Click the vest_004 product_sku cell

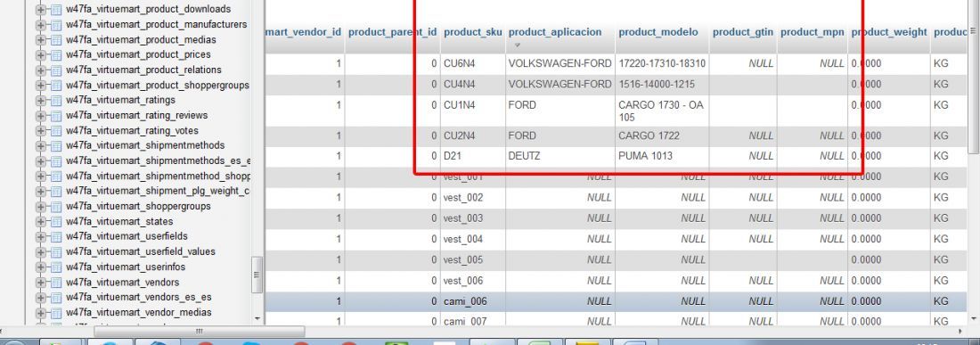pyautogui.click(x=472, y=240)
